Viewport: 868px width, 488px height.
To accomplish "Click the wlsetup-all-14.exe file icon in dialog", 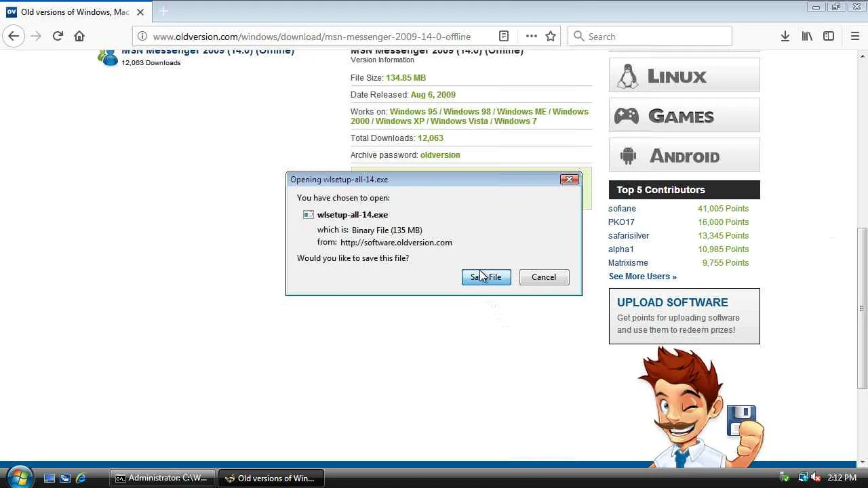I will pos(309,215).
